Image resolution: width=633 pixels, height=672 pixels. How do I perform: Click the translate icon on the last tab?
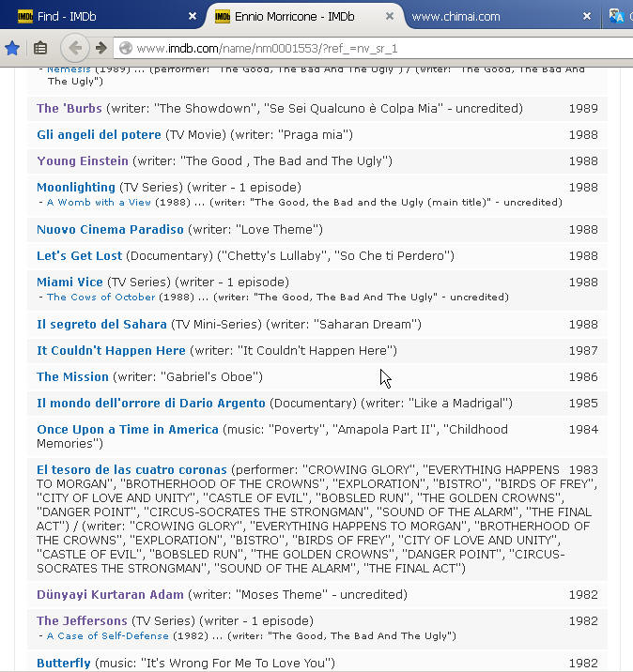pos(616,16)
